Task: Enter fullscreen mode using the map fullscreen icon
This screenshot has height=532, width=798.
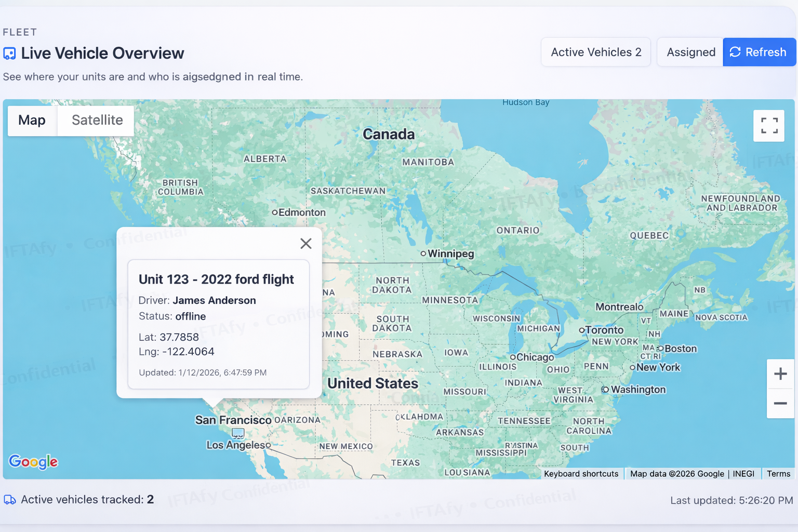Action: [x=769, y=126]
